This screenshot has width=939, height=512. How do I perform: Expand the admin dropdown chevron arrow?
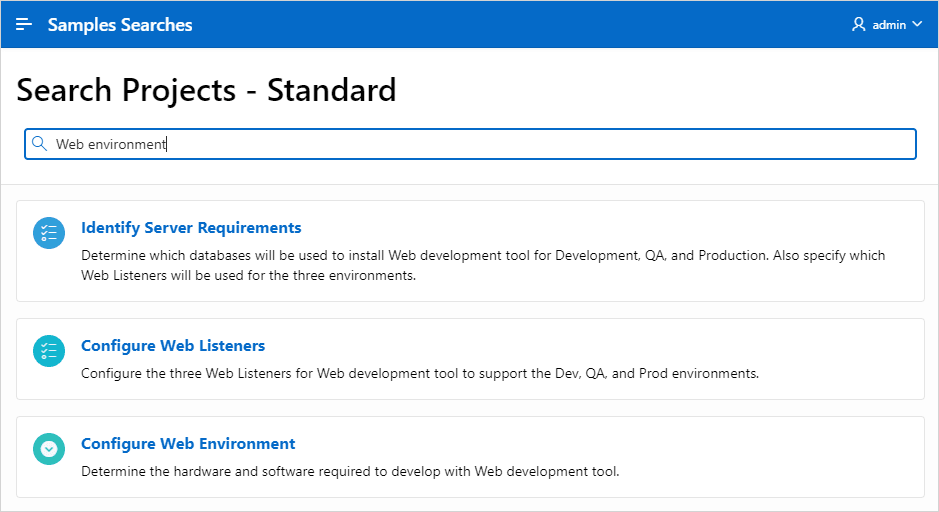(917, 24)
